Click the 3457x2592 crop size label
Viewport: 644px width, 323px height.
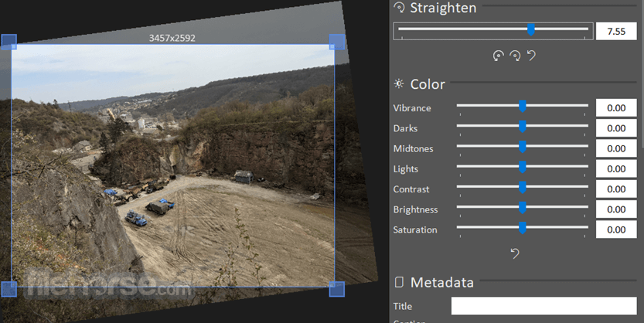pos(172,38)
